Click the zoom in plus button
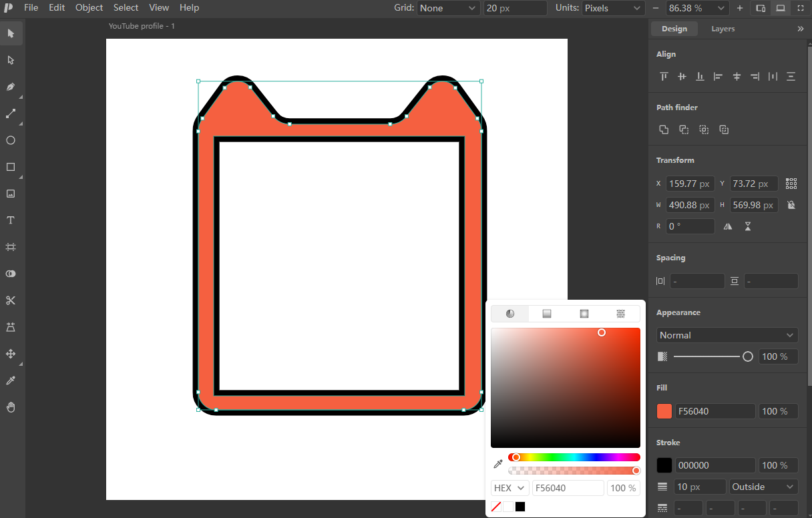Image resolution: width=812 pixels, height=518 pixels. (x=740, y=8)
